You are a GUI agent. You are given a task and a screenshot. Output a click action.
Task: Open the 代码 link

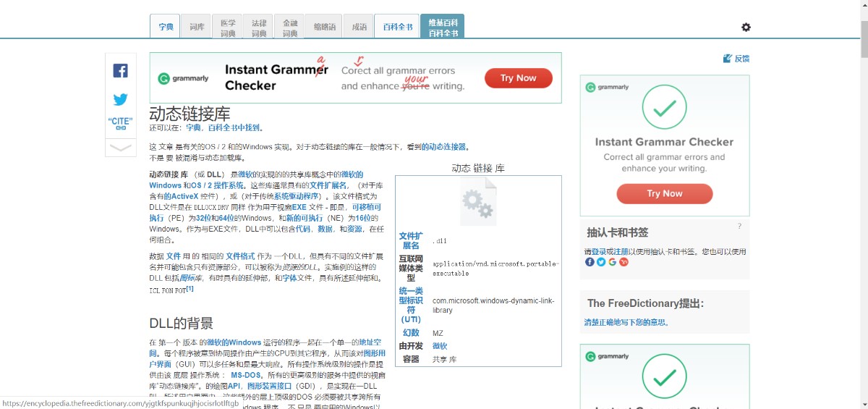[x=303, y=229]
